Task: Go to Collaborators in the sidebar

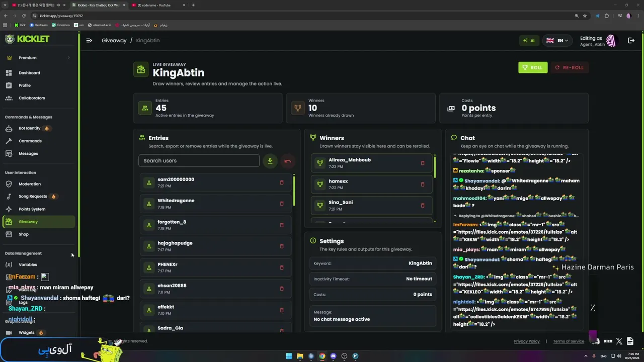Action: 32,98
